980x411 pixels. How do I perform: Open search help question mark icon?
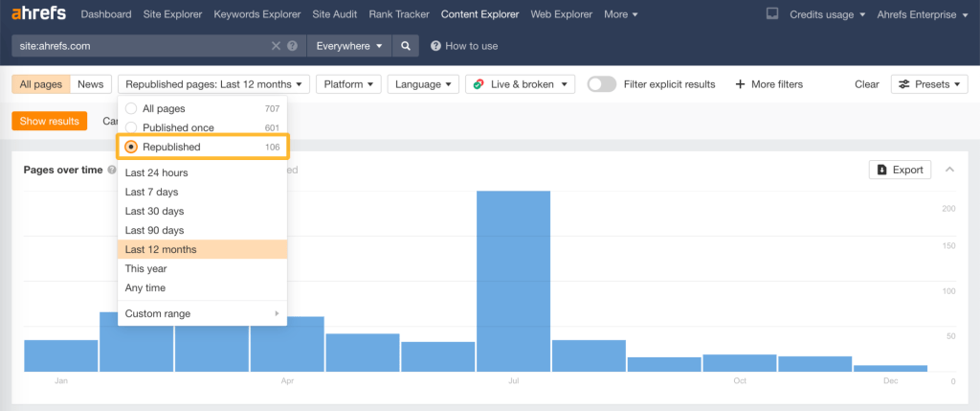(x=292, y=46)
